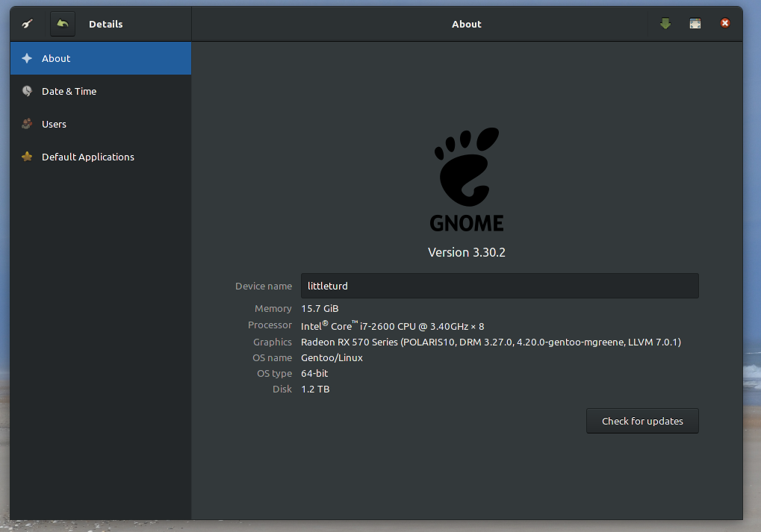Close the Details window with the red X
The width and height of the screenshot is (761, 532).
point(725,23)
